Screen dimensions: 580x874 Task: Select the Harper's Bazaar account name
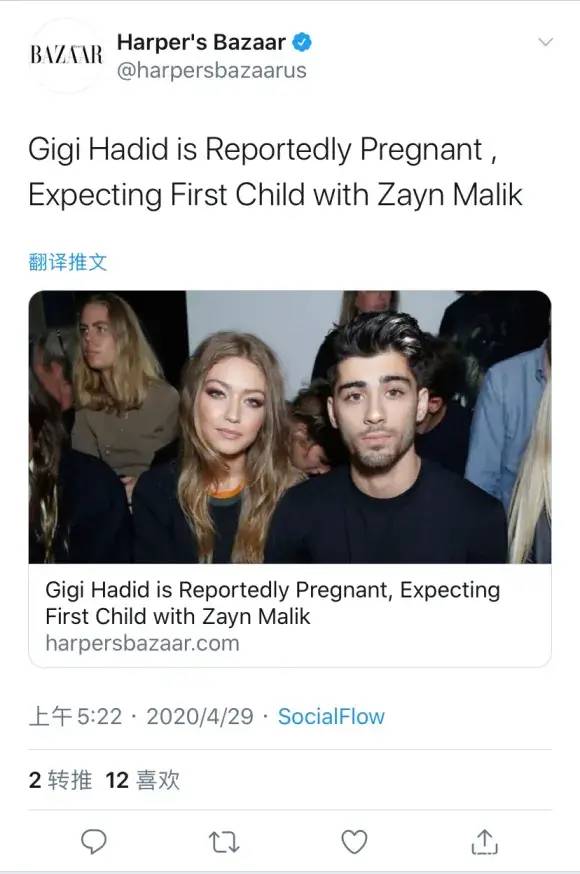201,42
